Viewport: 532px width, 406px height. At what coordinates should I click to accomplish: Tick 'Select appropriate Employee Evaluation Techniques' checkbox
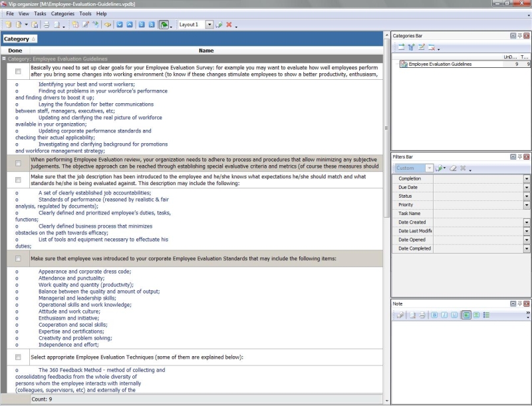pyautogui.click(x=18, y=357)
